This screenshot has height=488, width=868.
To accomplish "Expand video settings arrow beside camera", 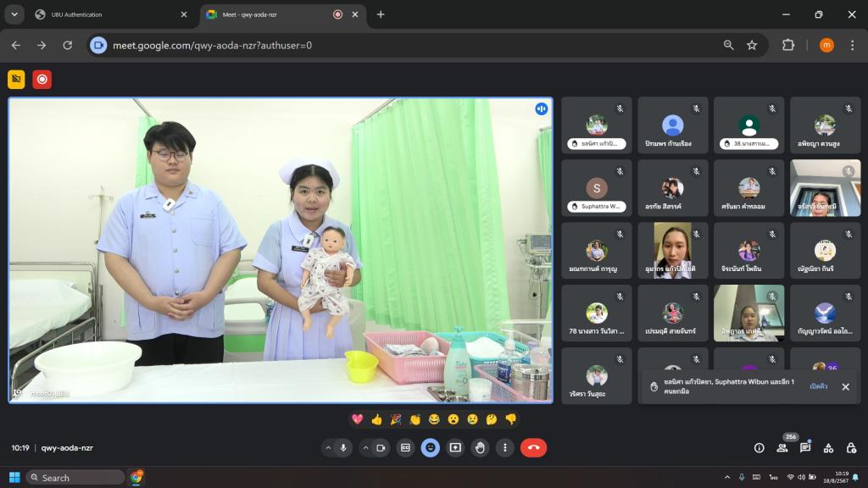I will click(365, 448).
